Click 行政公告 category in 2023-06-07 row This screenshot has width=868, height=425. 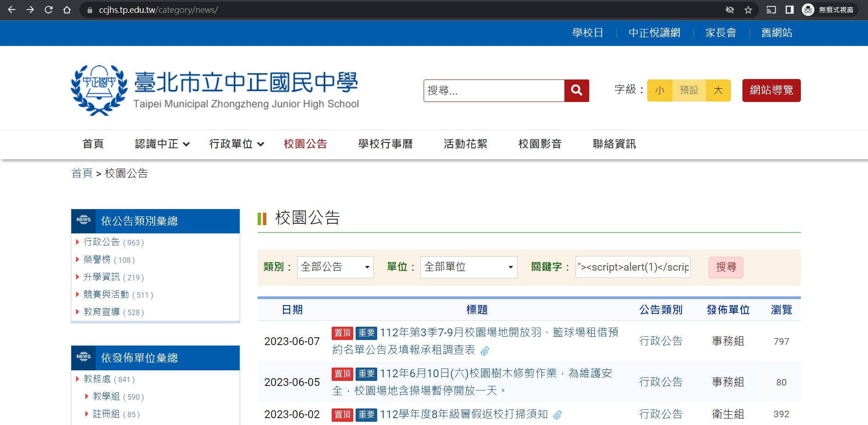point(661,341)
